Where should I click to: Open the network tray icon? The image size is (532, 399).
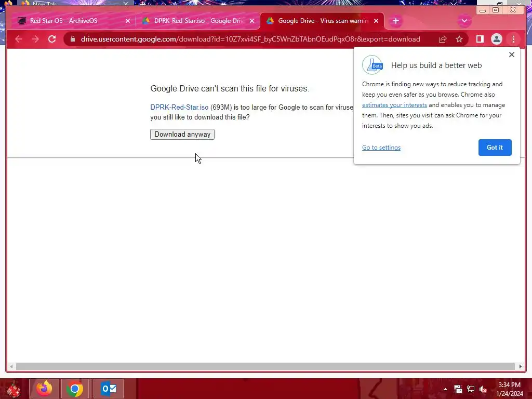pyautogui.click(x=471, y=389)
